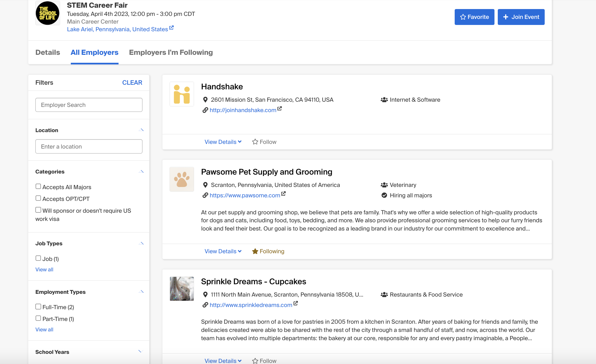This screenshot has width=596, height=364.
Task: Click the Follow star icon for Sprinkle Dreams
Action: (255, 361)
